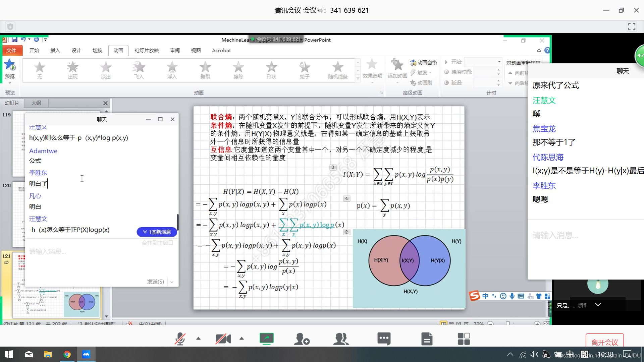Open the 开始 timing combo box
The height and width of the screenshot is (362, 644).
tap(483, 62)
